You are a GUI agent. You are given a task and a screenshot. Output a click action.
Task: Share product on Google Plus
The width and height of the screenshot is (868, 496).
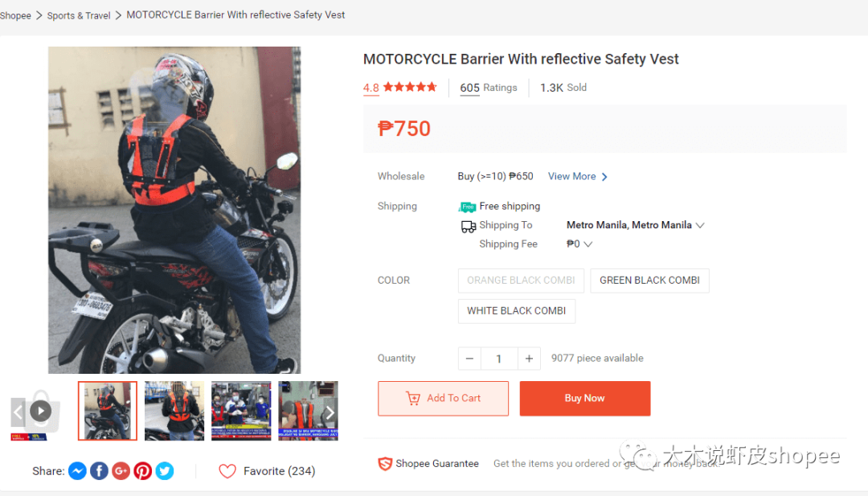pyautogui.click(x=121, y=471)
